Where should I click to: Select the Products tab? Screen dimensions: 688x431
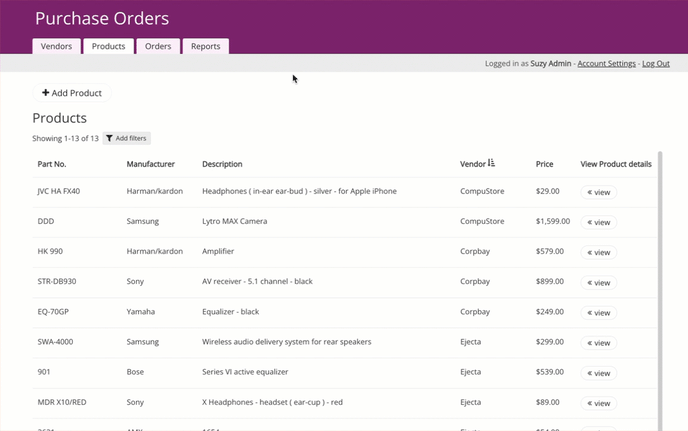pos(108,46)
